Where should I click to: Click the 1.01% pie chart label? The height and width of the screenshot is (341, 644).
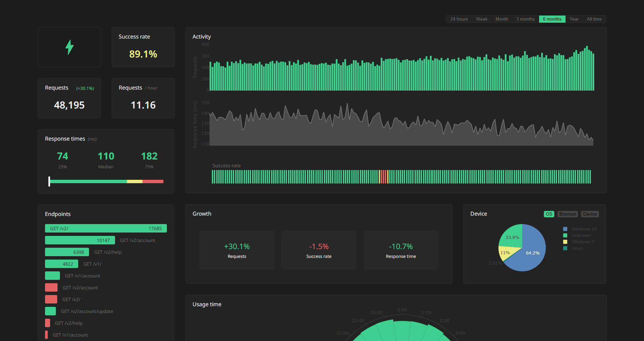pyautogui.click(x=495, y=263)
